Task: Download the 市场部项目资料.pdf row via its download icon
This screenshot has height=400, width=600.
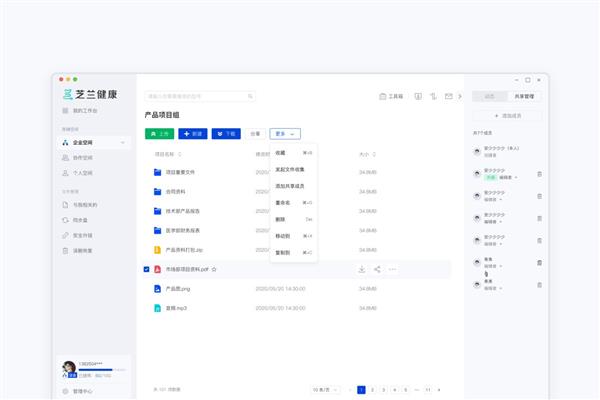Action: coord(361,269)
